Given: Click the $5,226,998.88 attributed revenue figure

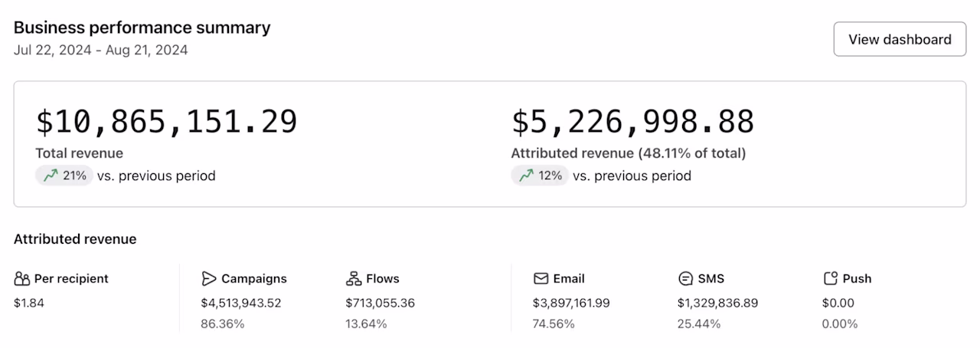Looking at the screenshot, I should point(633,122).
